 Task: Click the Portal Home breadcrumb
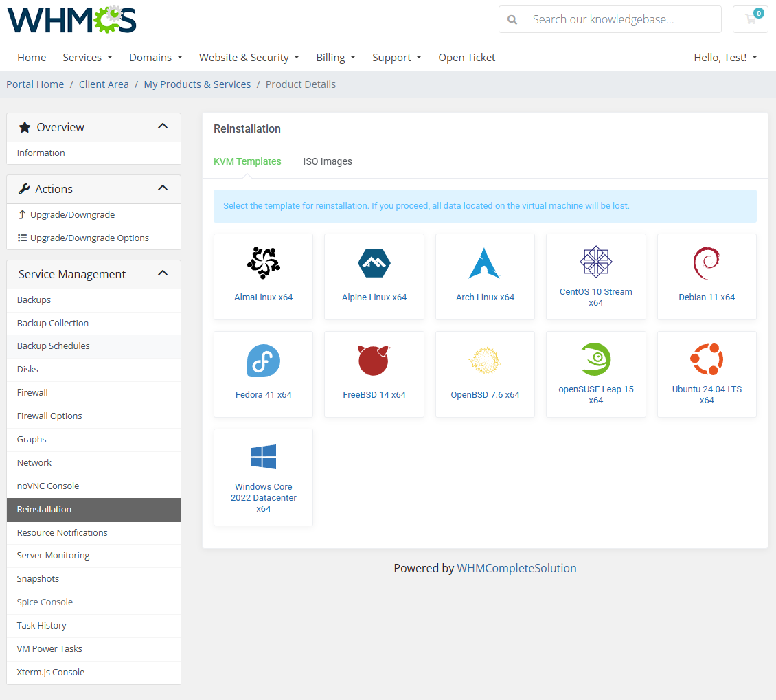pyautogui.click(x=35, y=84)
